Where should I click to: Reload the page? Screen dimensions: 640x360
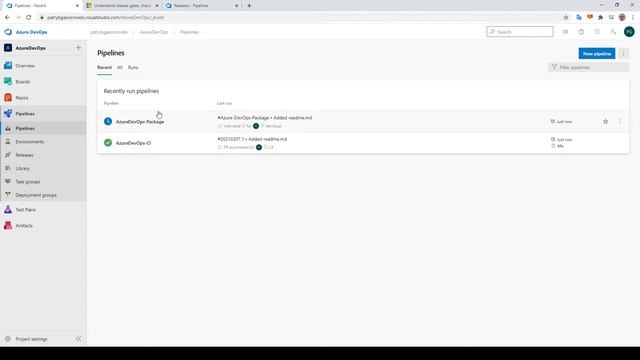tap(29, 18)
